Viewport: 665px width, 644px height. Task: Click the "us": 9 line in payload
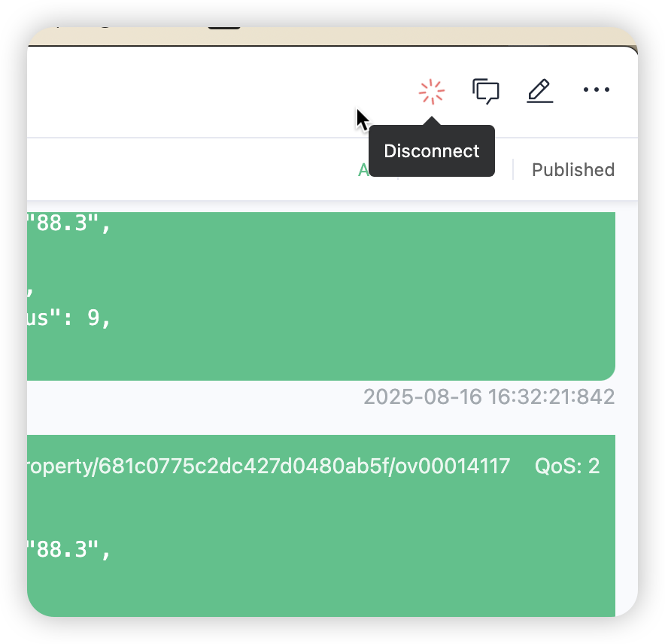[x=68, y=317]
